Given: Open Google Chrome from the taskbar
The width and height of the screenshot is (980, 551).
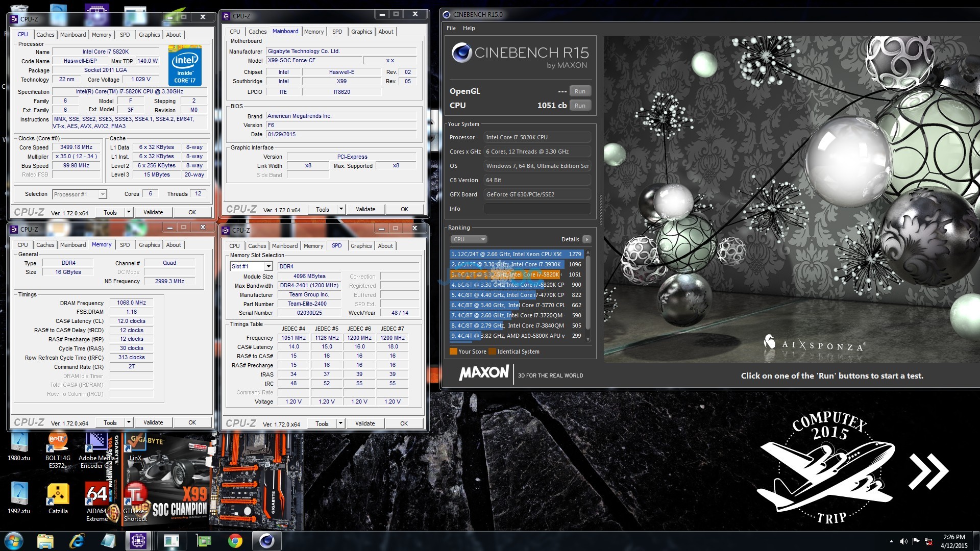Looking at the screenshot, I should [235, 540].
